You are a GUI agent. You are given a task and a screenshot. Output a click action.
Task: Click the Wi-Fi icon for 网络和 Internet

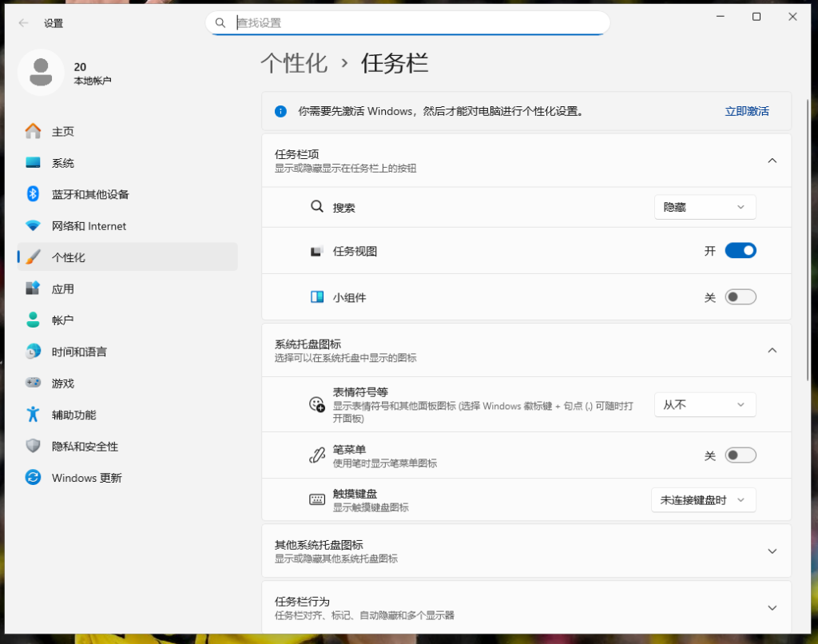(x=33, y=226)
